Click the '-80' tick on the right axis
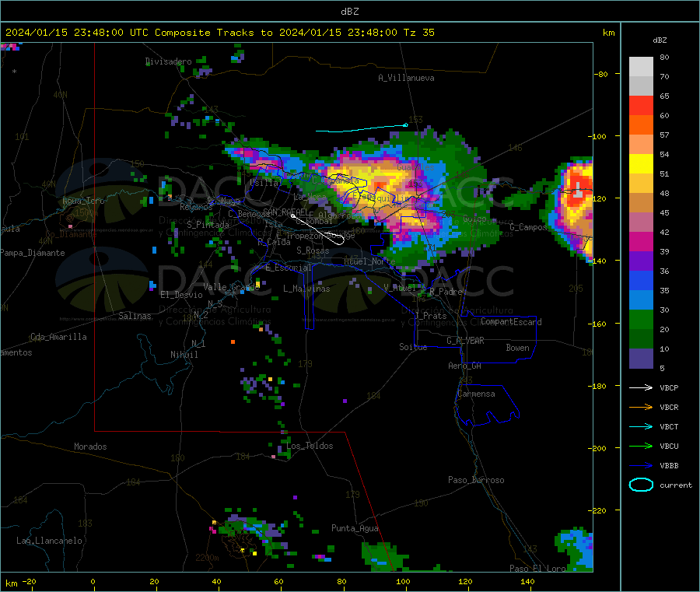Image resolution: width=700 pixels, height=592 pixels. tap(601, 74)
